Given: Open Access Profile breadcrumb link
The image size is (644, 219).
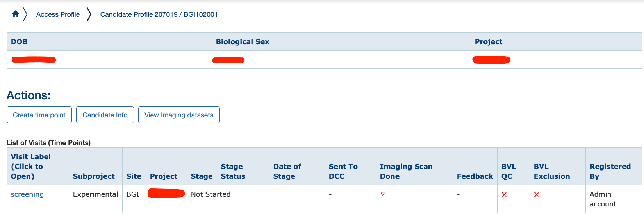Looking at the screenshot, I should click(x=58, y=14).
